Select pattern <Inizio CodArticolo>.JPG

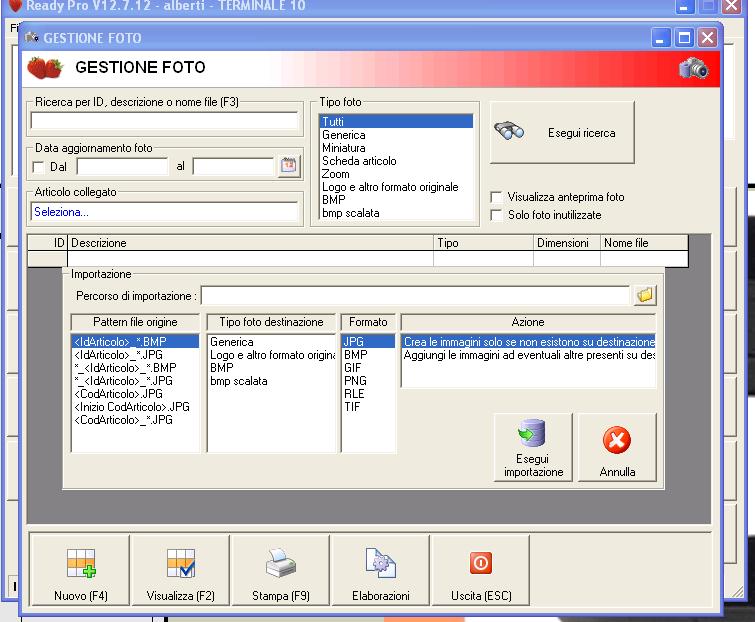click(135, 407)
